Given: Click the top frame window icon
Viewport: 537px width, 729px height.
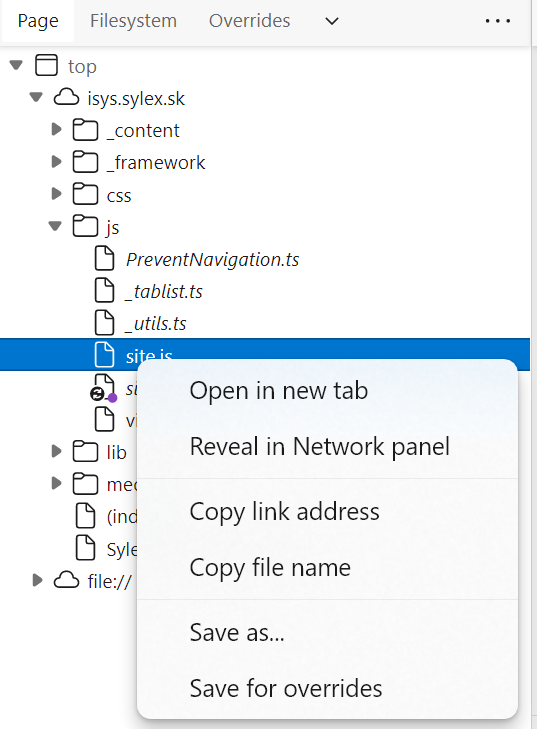Looking at the screenshot, I should coord(46,65).
